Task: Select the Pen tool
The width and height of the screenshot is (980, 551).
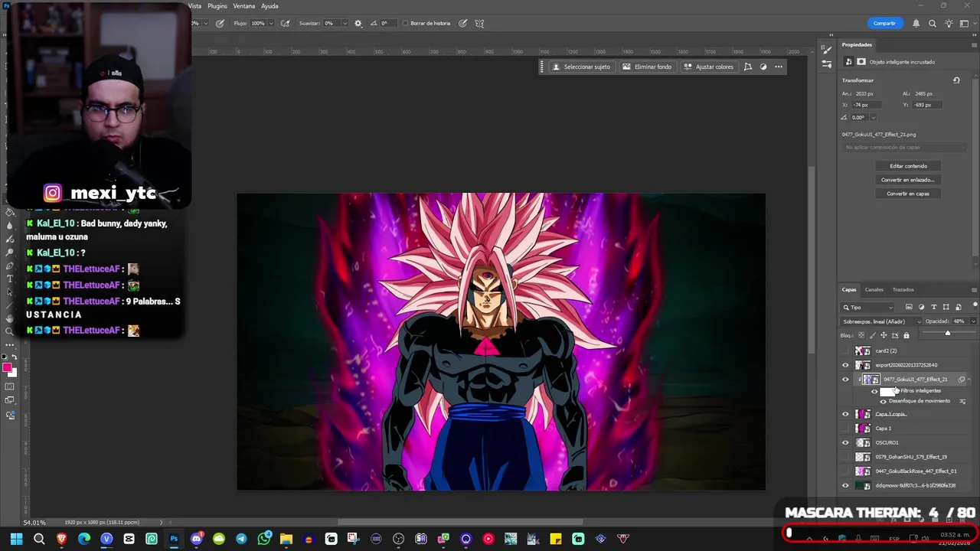Action: click(9, 266)
